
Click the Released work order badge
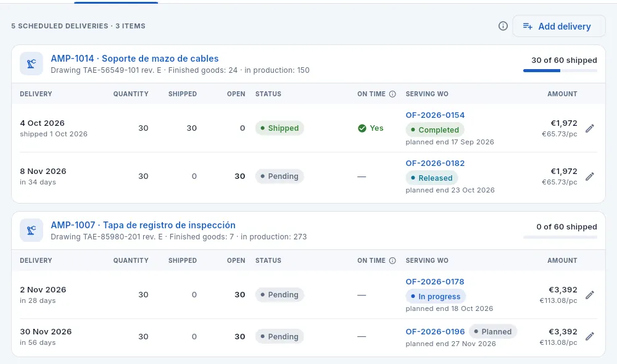pyautogui.click(x=432, y=178)
